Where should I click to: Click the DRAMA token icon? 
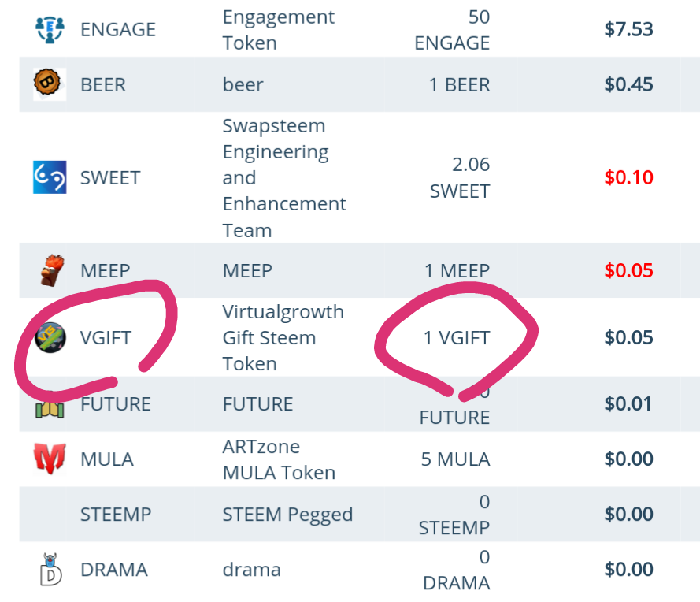[x=50, y=570]
